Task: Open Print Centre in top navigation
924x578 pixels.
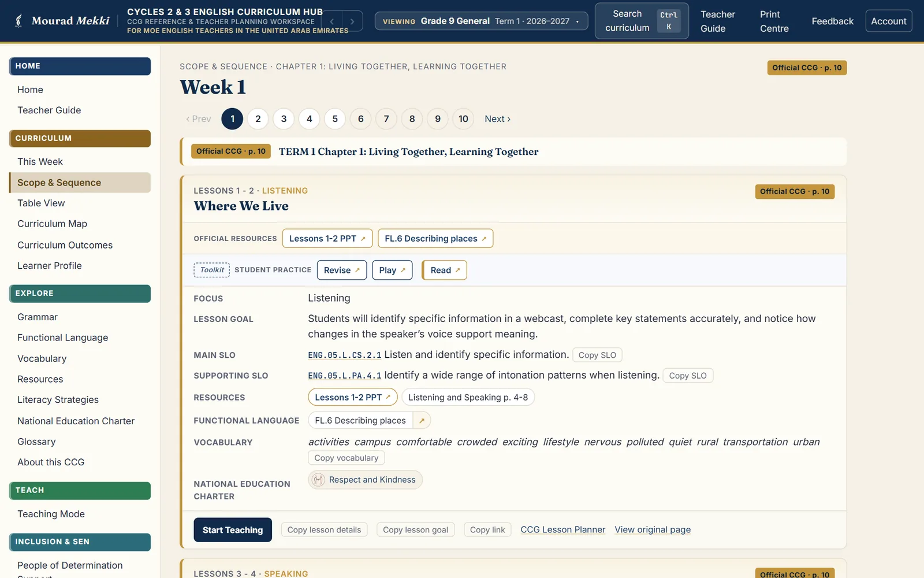Action: click(774, 21)
